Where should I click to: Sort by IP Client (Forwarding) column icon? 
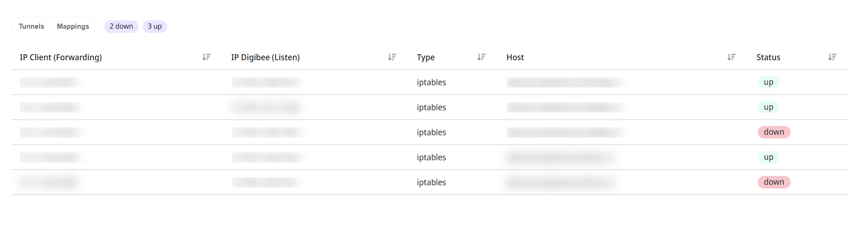206,57
